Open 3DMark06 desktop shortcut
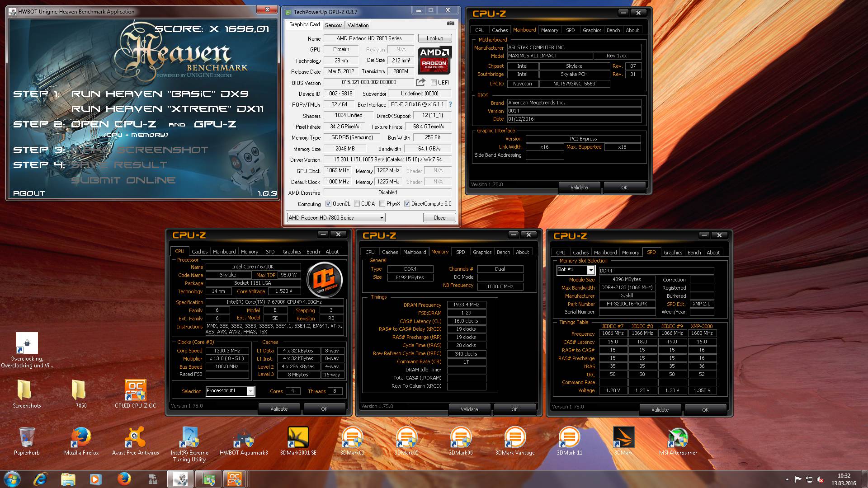Image resolution: width=868 pixels, height=488 pixels. click(461, 441)
